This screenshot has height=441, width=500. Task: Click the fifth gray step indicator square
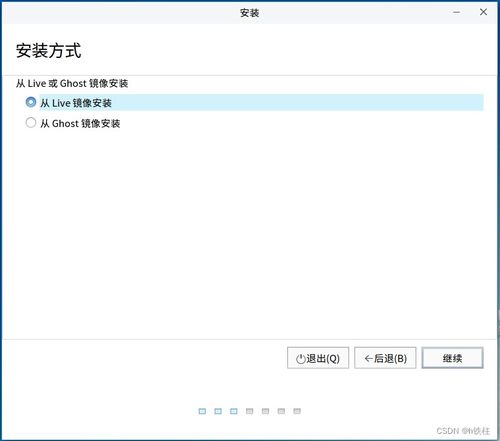265,411
